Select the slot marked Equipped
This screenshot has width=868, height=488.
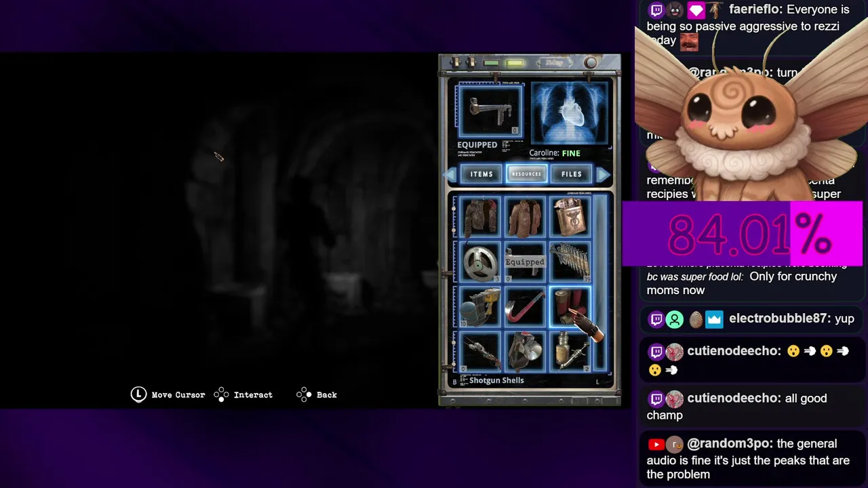pyautogui.click(x=525, y=262)
